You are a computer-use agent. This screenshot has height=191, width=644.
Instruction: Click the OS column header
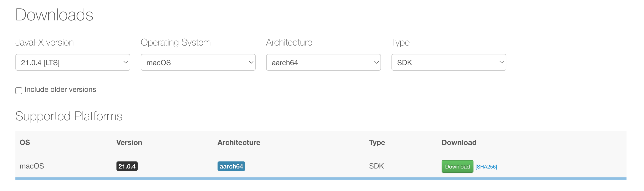(x=25, y=142)
